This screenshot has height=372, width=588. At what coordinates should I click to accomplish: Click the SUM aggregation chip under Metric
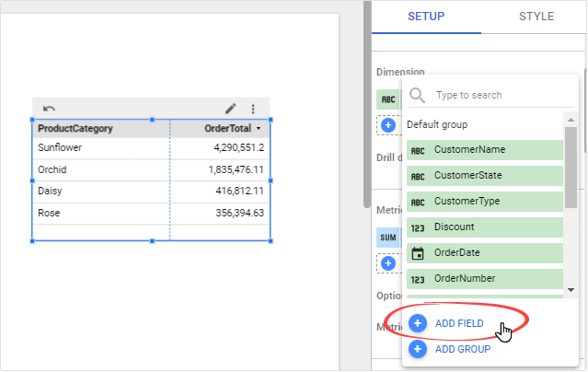coord(388,238)
